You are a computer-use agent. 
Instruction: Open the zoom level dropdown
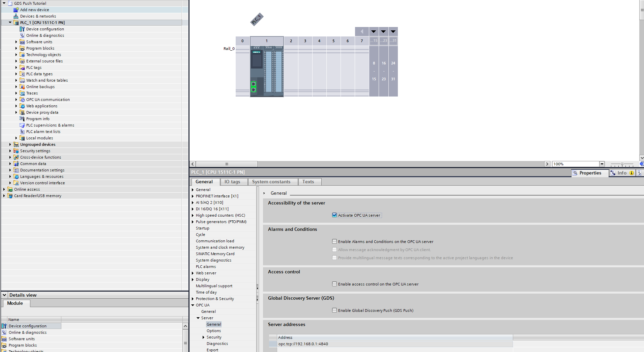(602, 164)
